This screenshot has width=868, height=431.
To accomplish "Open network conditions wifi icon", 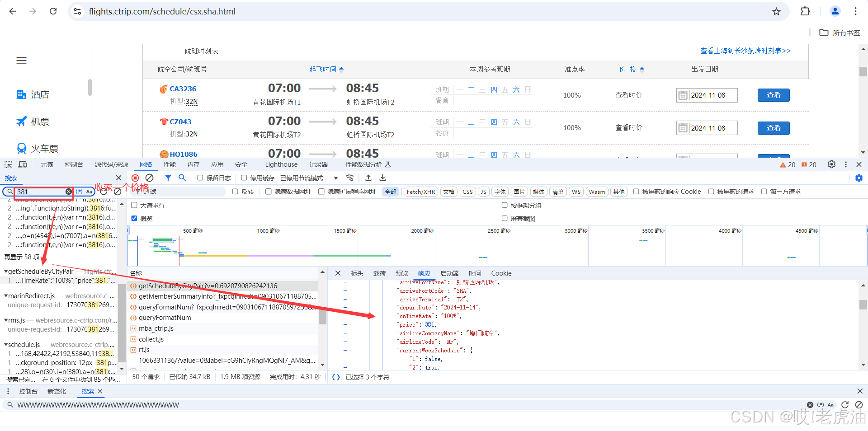I will click(x=349, y=178).
